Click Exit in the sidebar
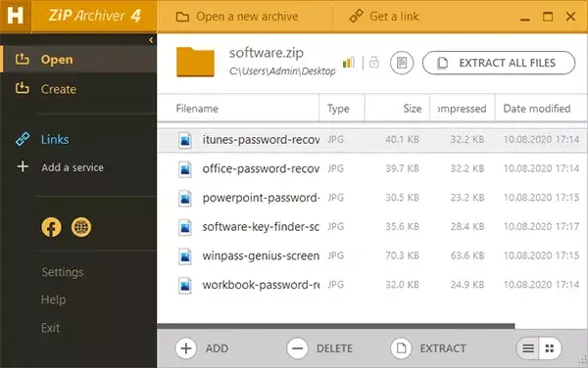Screen dimensions: 588x368 point(50,328)
